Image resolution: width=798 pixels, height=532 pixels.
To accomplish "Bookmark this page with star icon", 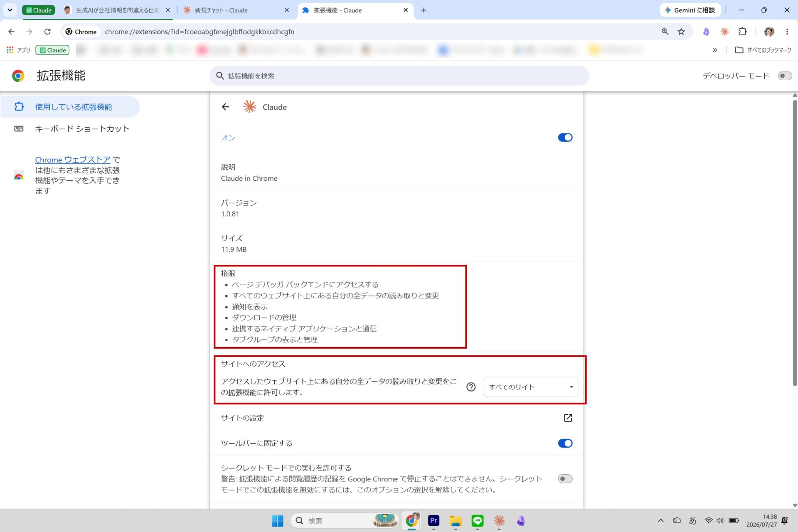I will [x=681, y=32].
